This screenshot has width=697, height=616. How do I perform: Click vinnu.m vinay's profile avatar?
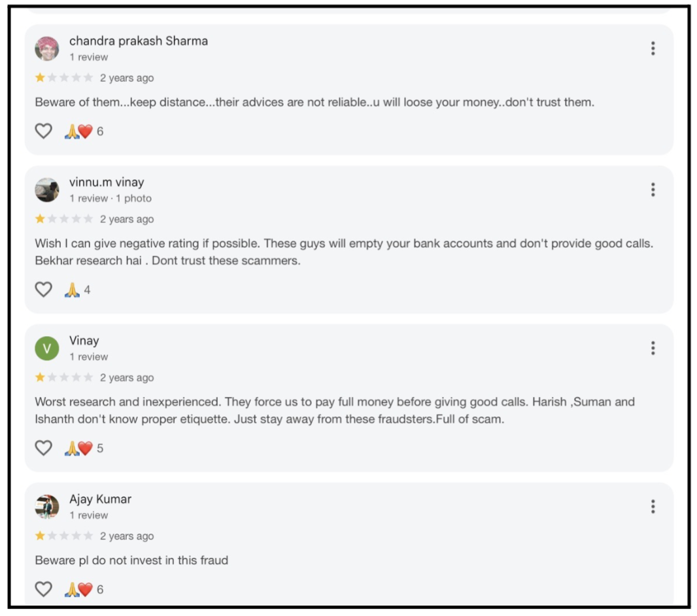[x=47, y=190]
